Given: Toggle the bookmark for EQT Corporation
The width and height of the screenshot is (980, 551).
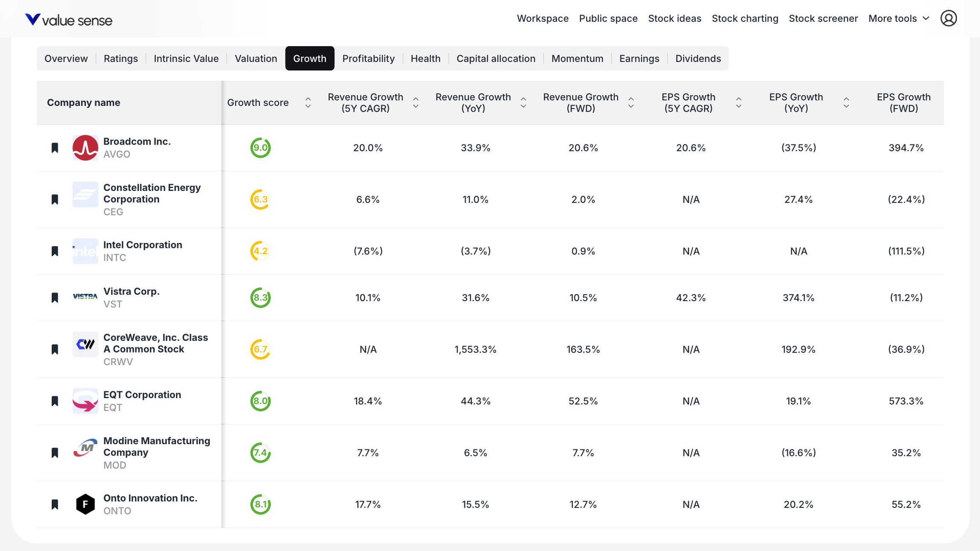Looking at the screenshot, I should coord(55,401).
